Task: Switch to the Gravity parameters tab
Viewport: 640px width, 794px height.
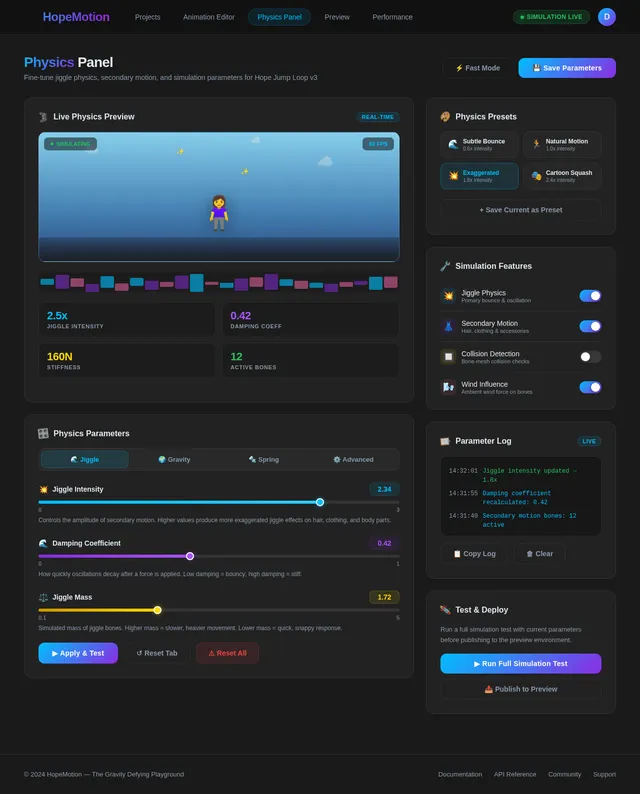Action: [x=174, y=459]
